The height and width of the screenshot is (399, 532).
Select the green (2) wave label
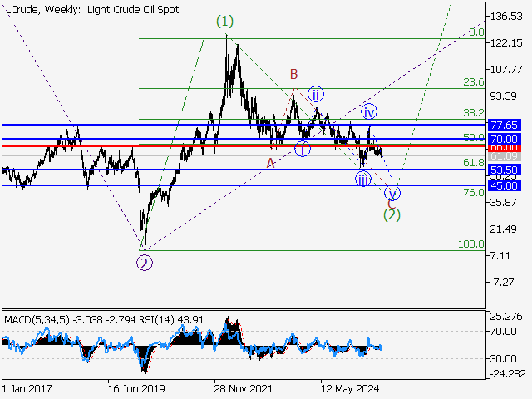point(392,214)
